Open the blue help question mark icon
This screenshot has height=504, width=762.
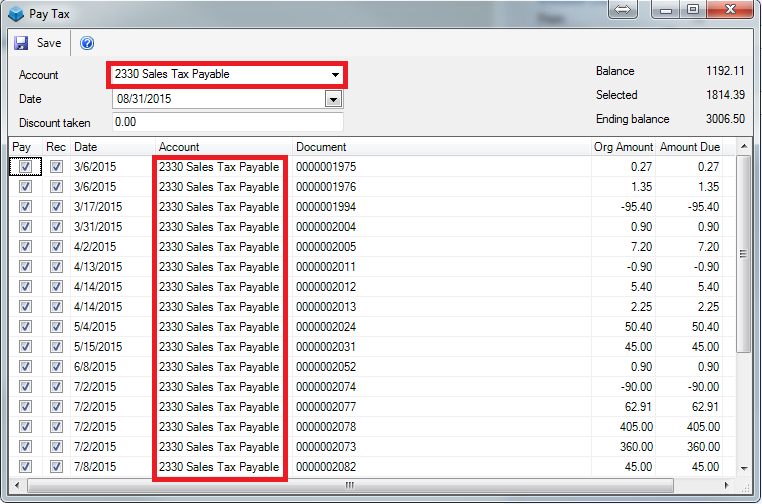click(x=87, y=44)
